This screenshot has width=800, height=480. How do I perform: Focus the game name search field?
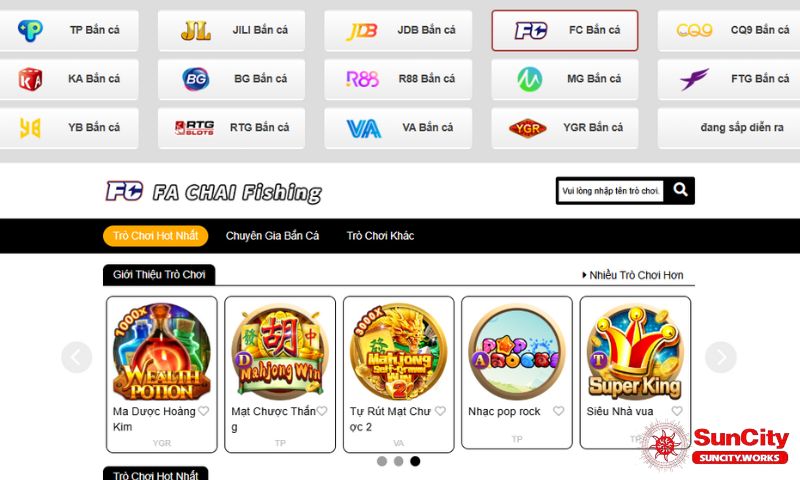(x=611, y=191)
